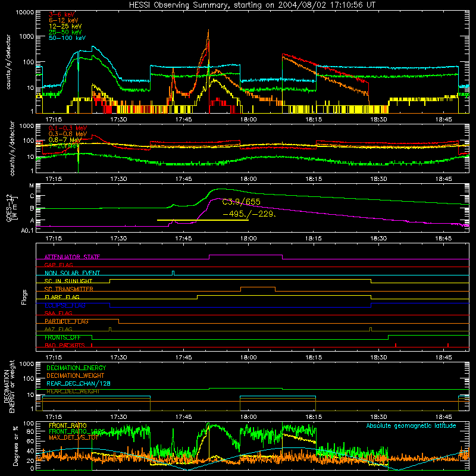Click the cyan NON_SOLAR_EVENT pulse marker
Viewport: 476px width, 476px height.
click(173, 273)
